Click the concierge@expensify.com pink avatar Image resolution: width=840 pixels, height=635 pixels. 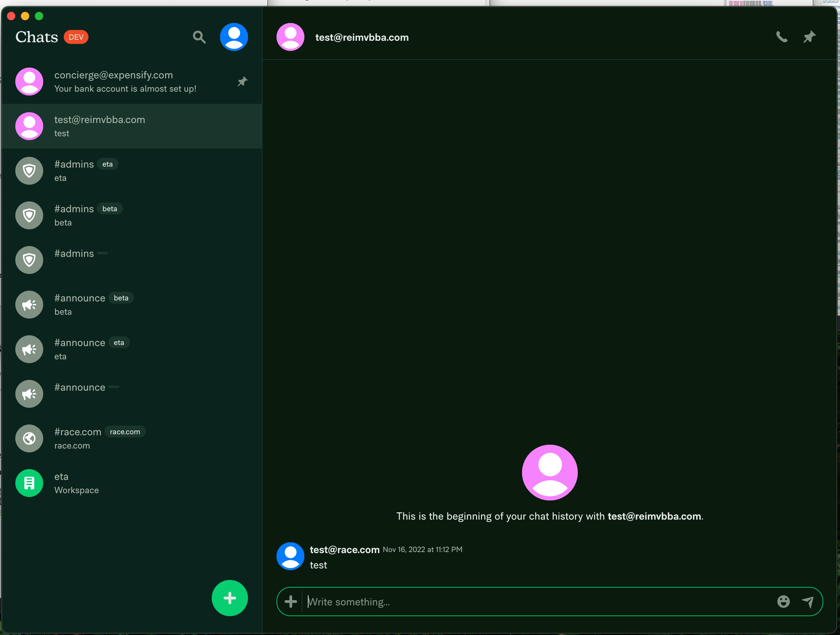(x=29, y=81)
